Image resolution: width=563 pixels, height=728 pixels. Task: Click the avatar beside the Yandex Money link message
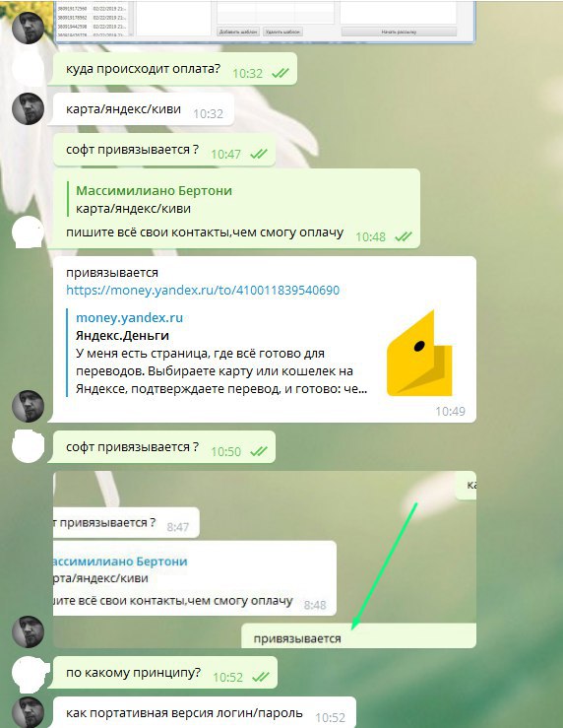[28, 406]
